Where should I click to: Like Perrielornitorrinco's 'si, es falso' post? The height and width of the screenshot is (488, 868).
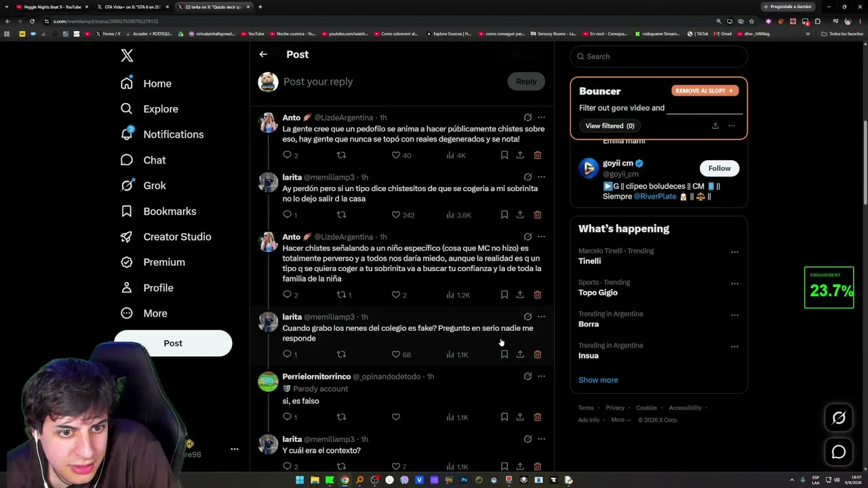point(396,417)
